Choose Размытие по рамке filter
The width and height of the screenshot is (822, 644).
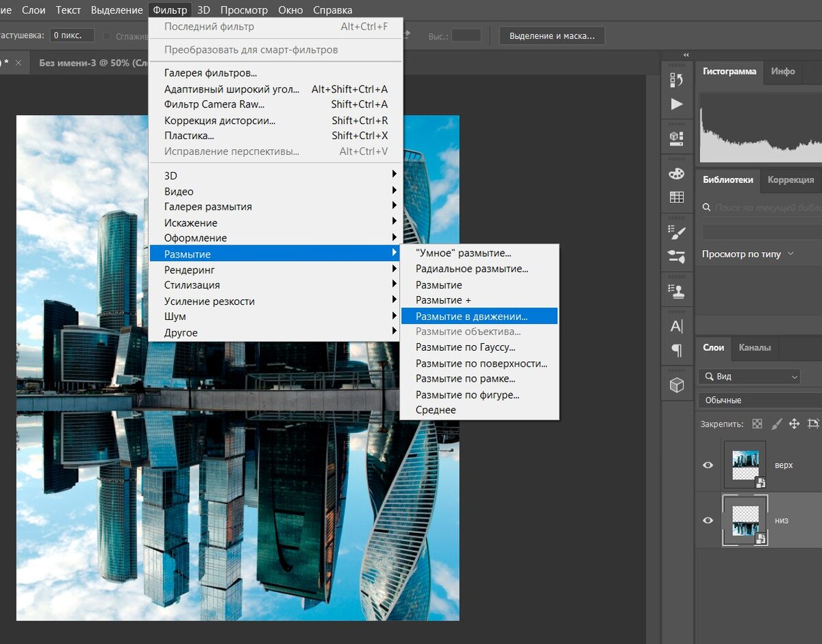click(x=479, y=379)
